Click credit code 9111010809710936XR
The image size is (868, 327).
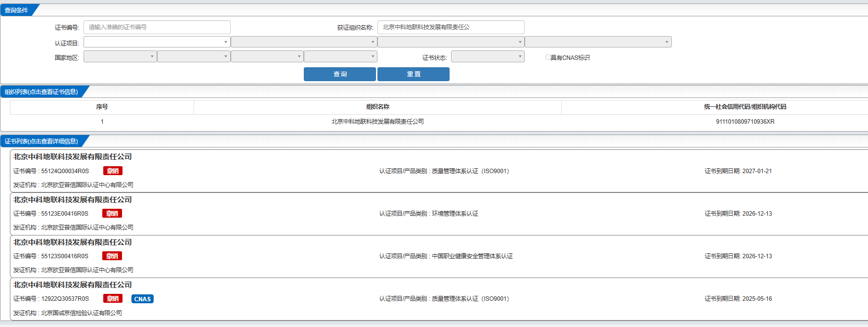[745, 122]
